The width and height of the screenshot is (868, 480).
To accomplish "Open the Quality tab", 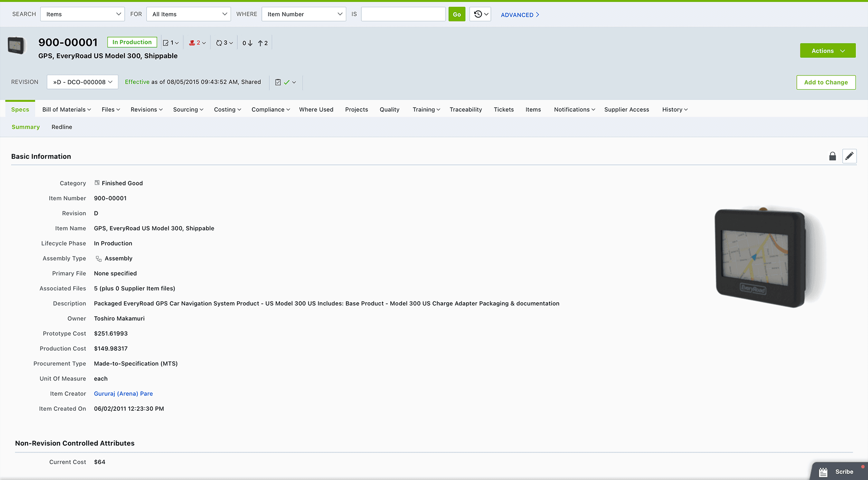I will (x=389, y=109).
